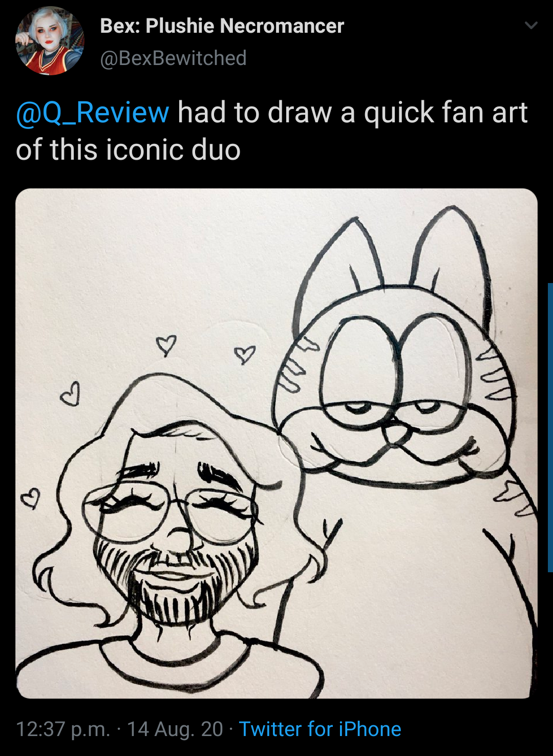Open the @BexBewitched handle

[173, 58]
